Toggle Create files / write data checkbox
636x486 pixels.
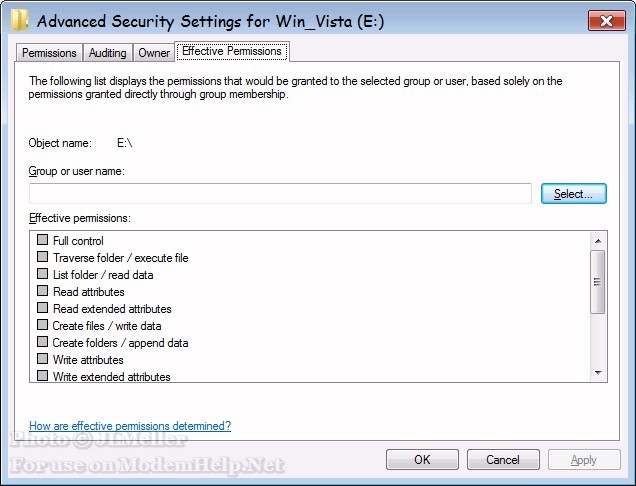pos(43,326)
